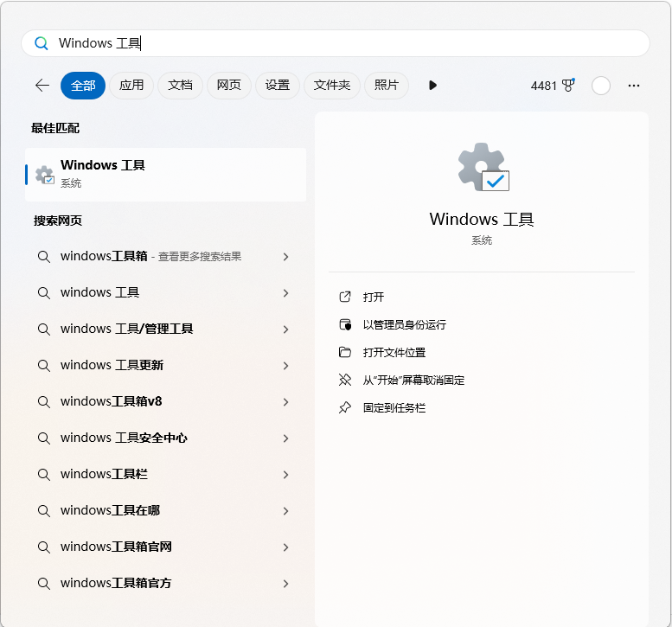Expand chevron for windows 工具安全中心

[286, 438]
